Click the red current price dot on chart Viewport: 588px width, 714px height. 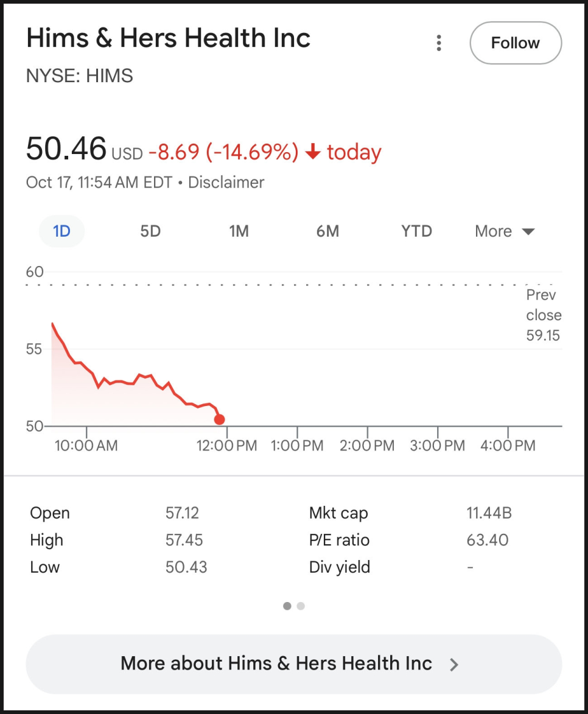220,419
